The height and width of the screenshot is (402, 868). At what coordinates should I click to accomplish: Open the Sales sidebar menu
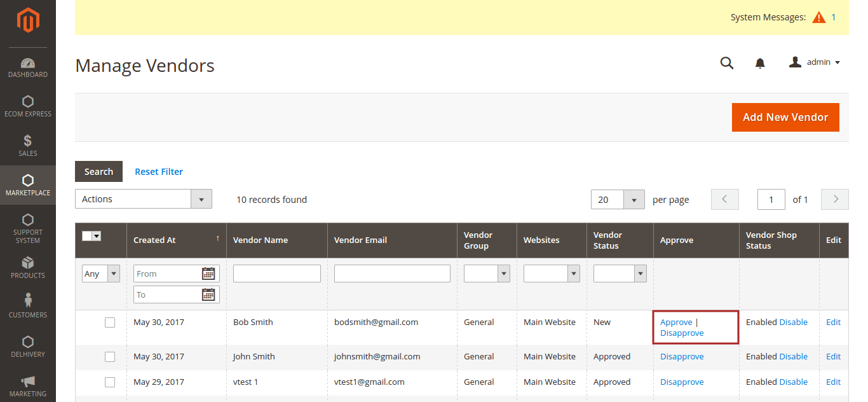click(28, 146)
